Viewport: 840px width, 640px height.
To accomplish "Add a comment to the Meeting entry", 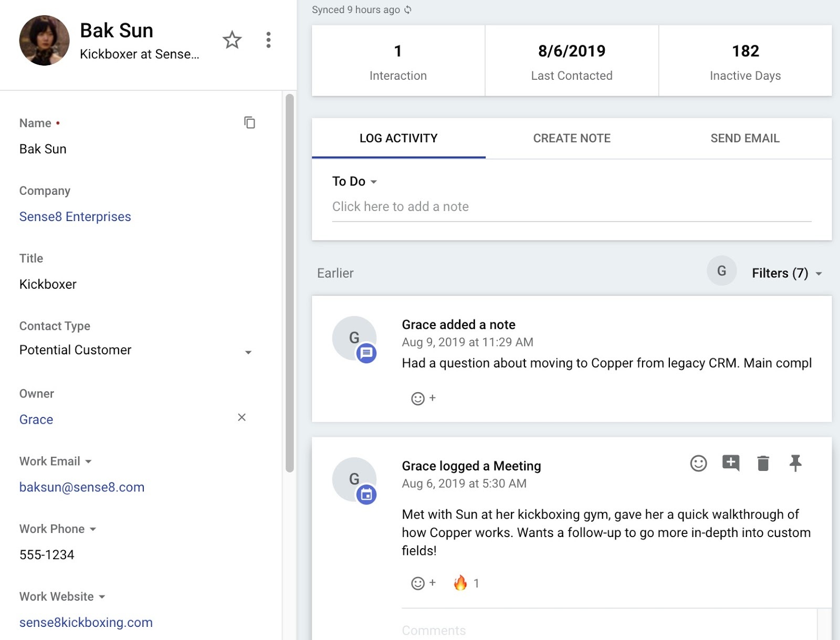I will pos(731,463).
